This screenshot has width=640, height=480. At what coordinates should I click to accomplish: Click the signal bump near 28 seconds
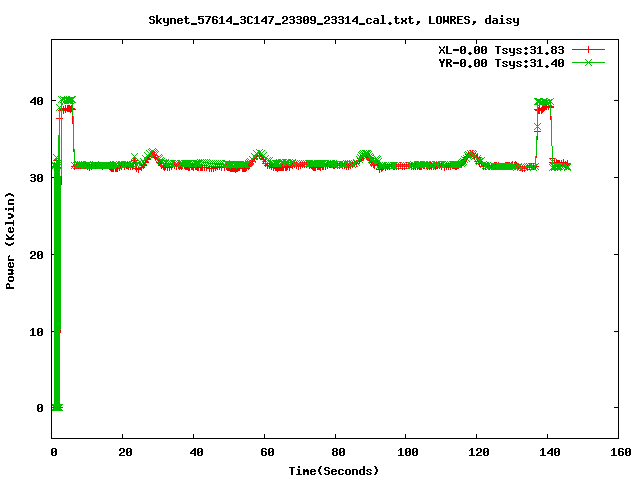click(x=151, y=155)
